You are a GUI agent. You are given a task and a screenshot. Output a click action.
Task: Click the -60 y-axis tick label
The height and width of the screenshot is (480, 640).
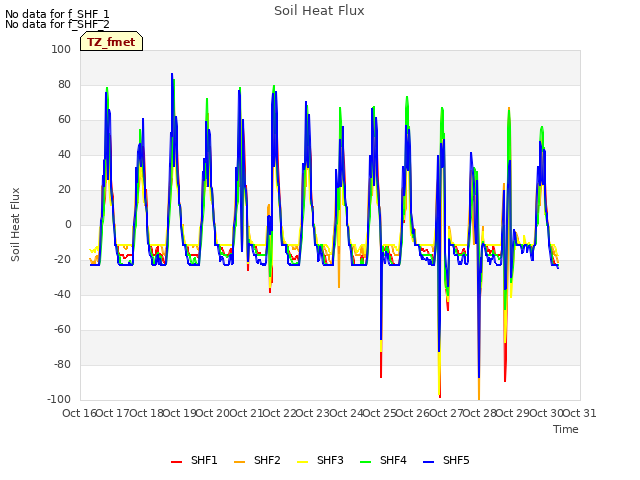click(62, 329)
